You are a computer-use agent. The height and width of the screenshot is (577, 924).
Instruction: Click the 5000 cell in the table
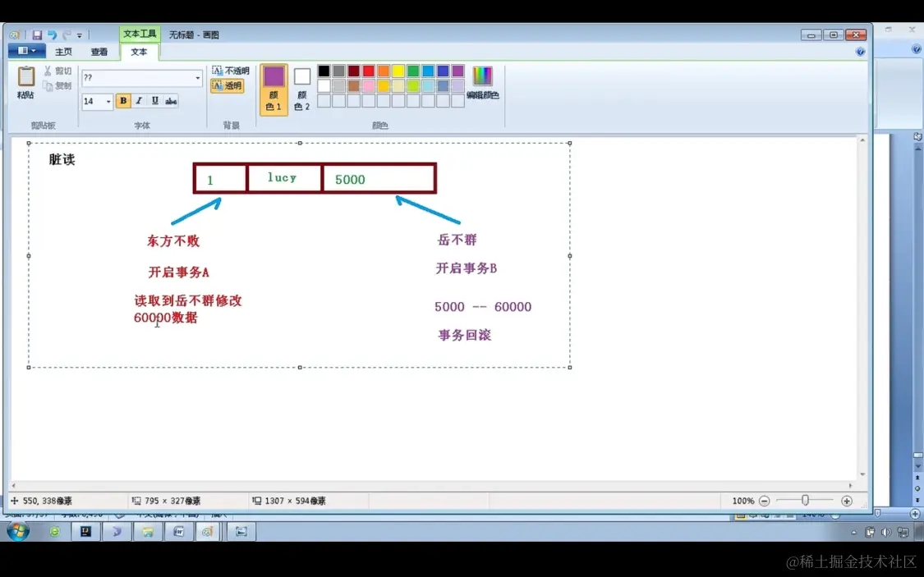pos(379,178)
